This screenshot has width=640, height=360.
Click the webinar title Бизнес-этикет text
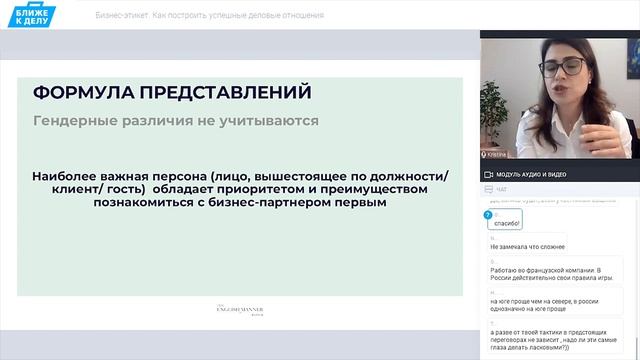tap(210, 15)
